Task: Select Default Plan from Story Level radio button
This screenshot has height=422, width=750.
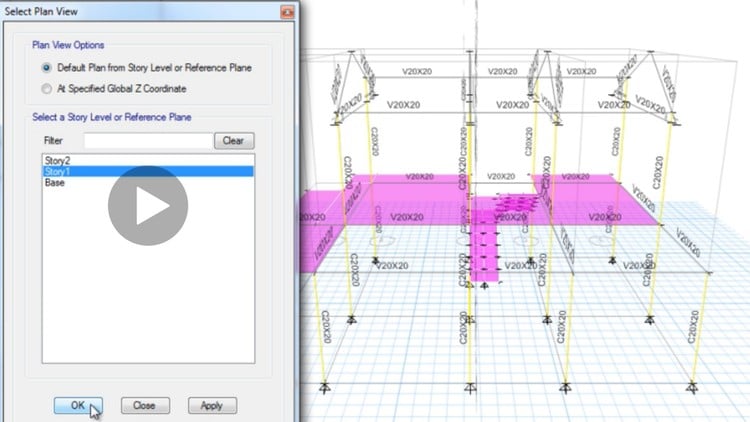Action: click(46, 68)
